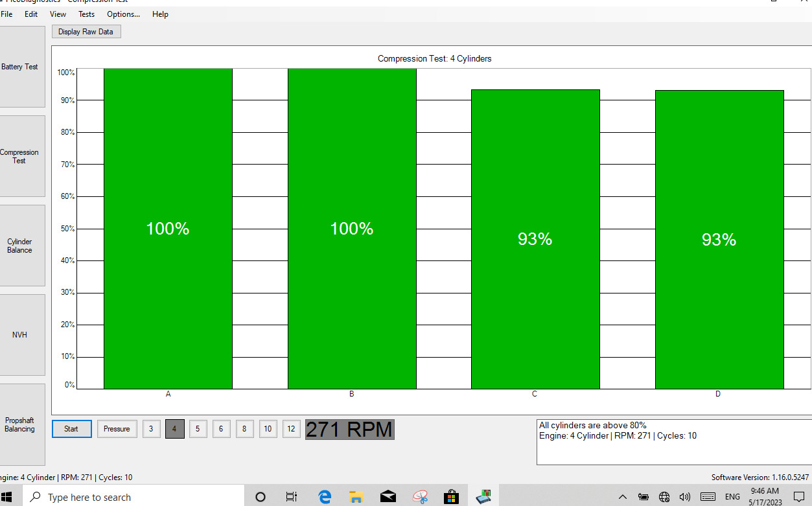Image resolution: width=812 pixels, height=506 pixels.
Task: Click cylinder B compression bar
Action: (352, 229)
